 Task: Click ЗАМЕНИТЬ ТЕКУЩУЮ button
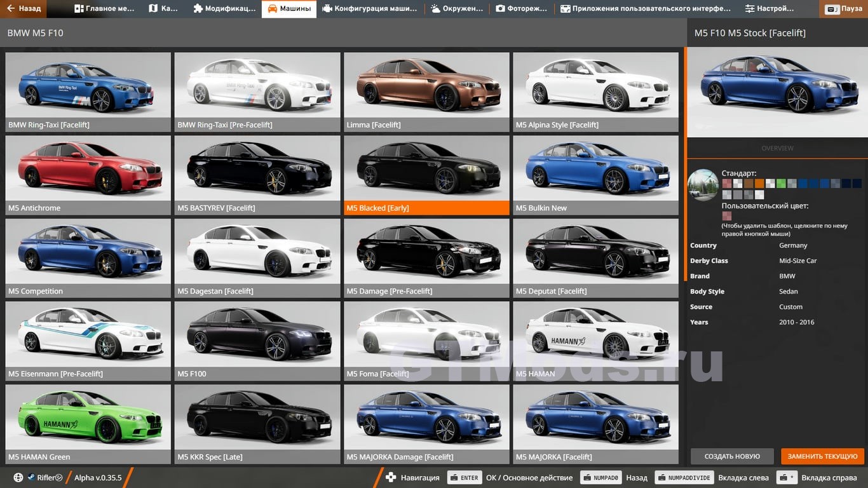[823, 456]
